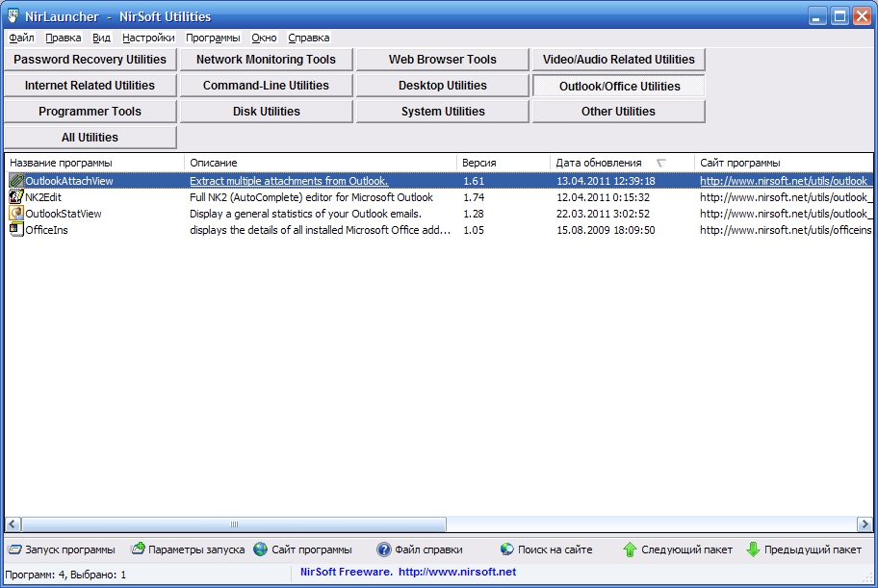Switch to Video/Audio Related Utilities category
This screenshot has height=588, width=878.
pos(619,60)
